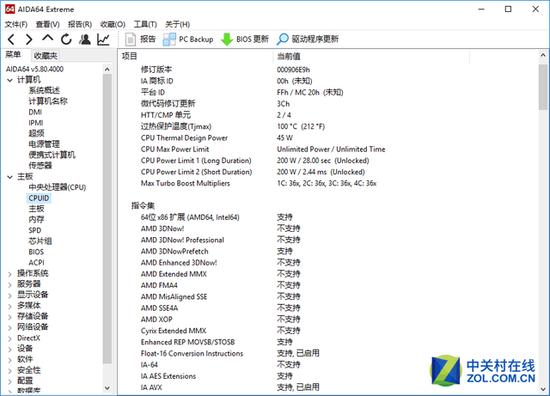Expand the 多媒体 tree node
Image resolution: width=550 pixels, height=396 pixels.
[x=10, y=306]
